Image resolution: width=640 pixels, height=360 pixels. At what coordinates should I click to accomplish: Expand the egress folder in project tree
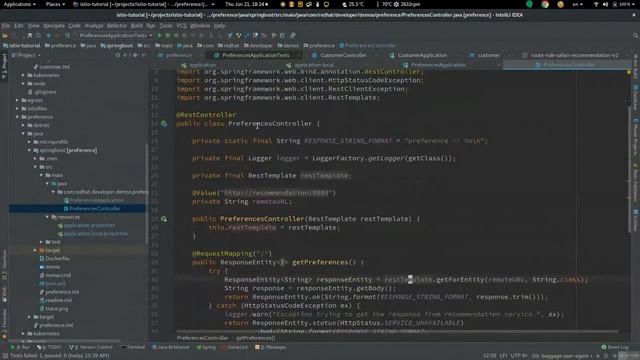pos(18,100)
